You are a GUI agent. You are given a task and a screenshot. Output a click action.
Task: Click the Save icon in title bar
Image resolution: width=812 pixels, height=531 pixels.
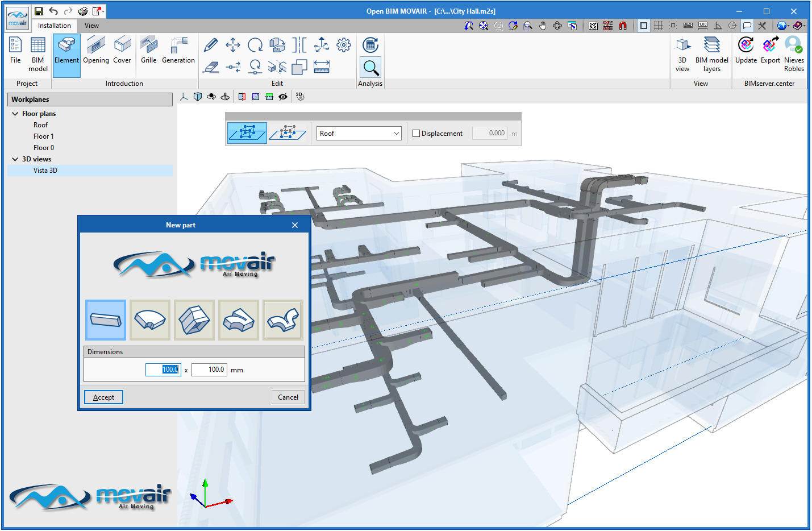click(x=39, y=11)
